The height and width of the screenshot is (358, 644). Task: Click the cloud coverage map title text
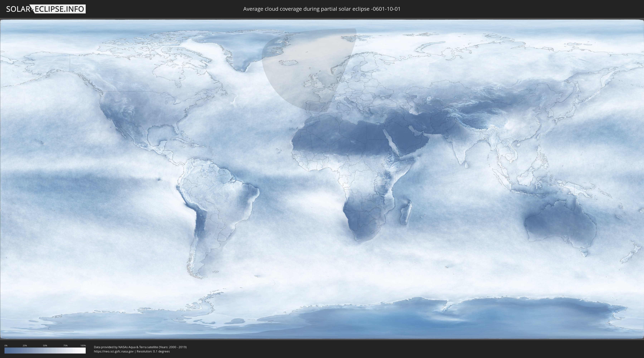321,9
